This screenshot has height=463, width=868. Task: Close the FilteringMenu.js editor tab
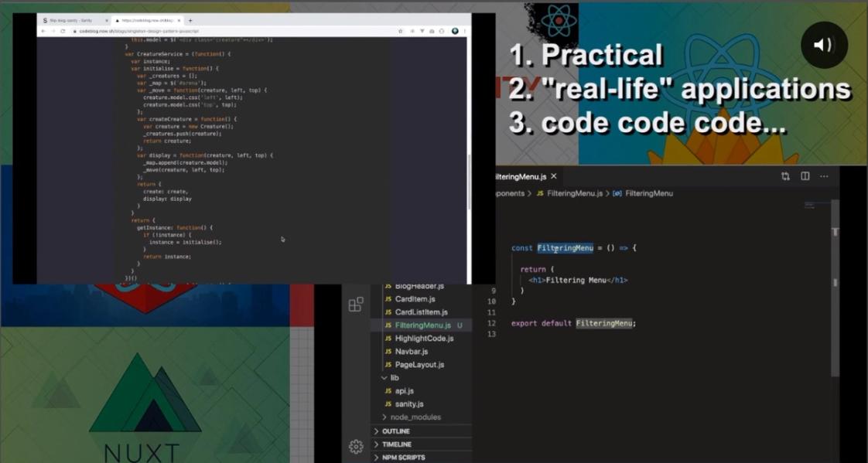tap(554, 176)
